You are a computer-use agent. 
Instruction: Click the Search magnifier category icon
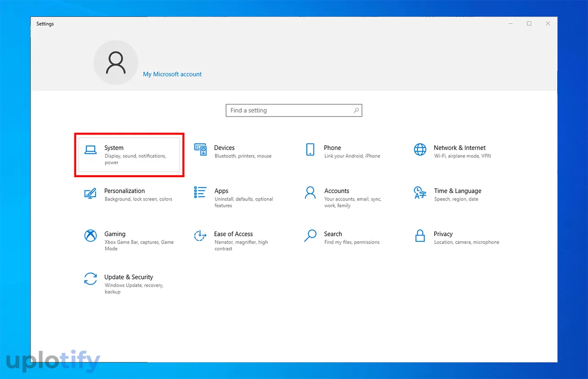click(x=310, y=236)
